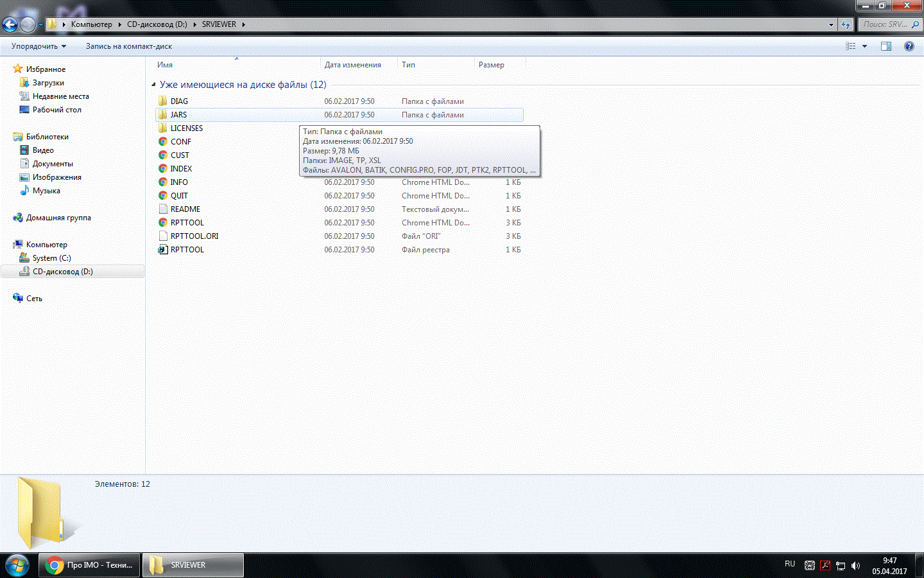Expand the arrow after Компьютер breadcrumb
Viewport: 924px width, 578px height.
click(119, 24)
